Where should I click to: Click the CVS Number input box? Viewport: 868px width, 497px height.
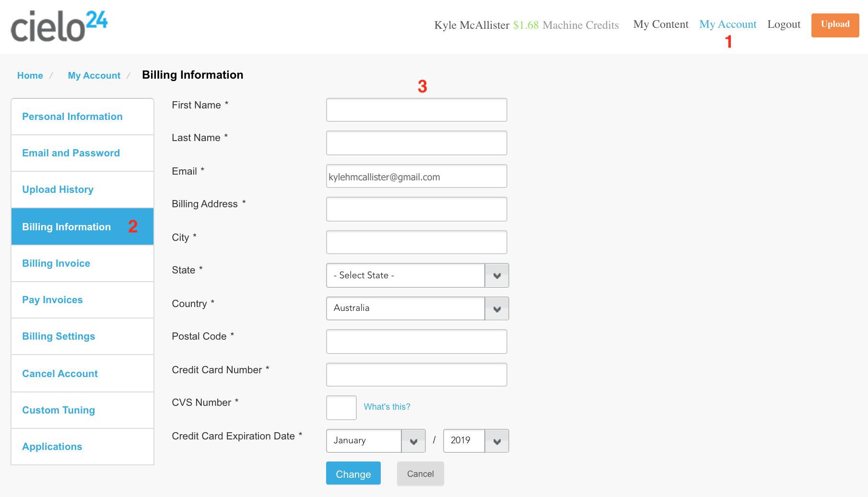341,408
